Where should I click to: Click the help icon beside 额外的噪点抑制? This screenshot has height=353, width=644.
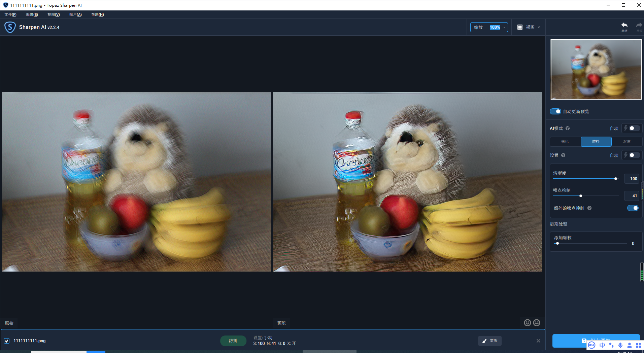coord(589,208)
